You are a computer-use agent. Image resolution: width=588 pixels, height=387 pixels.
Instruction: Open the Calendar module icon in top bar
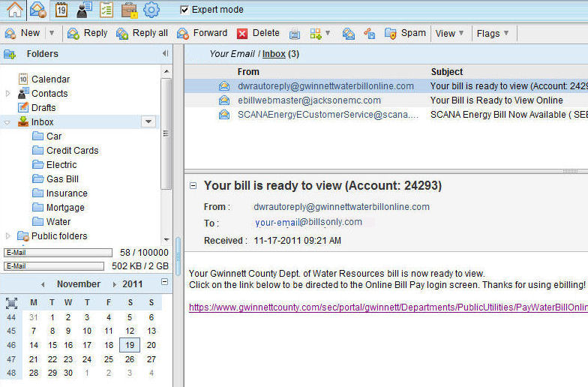[x=61, y=10]
